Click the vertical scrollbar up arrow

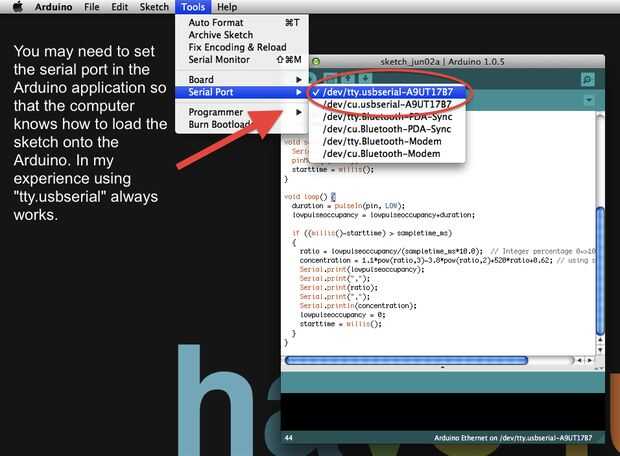600,340
